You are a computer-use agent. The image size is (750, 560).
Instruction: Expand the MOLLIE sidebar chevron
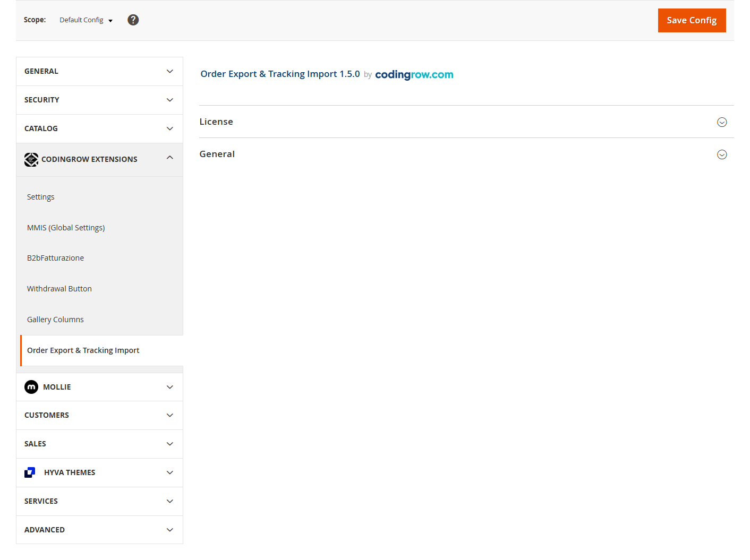click(170, 387)
